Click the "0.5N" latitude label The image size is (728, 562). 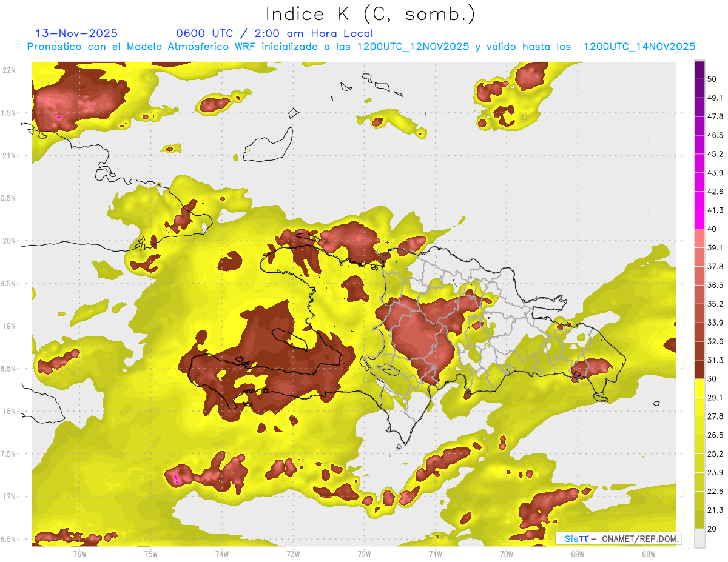[8, 198]
